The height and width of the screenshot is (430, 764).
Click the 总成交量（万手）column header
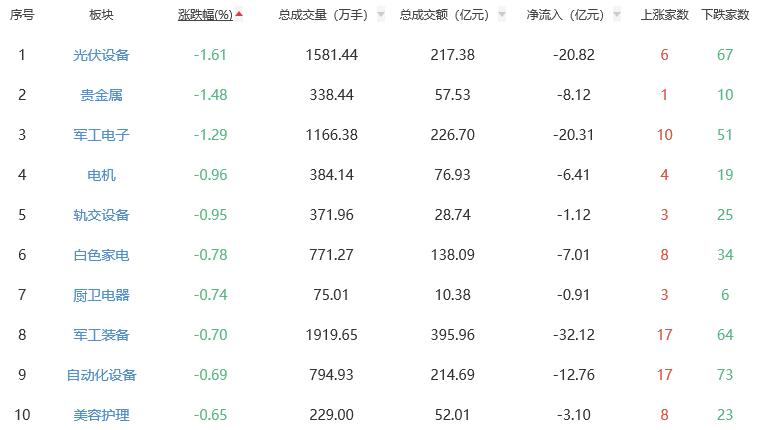point(322,15)
